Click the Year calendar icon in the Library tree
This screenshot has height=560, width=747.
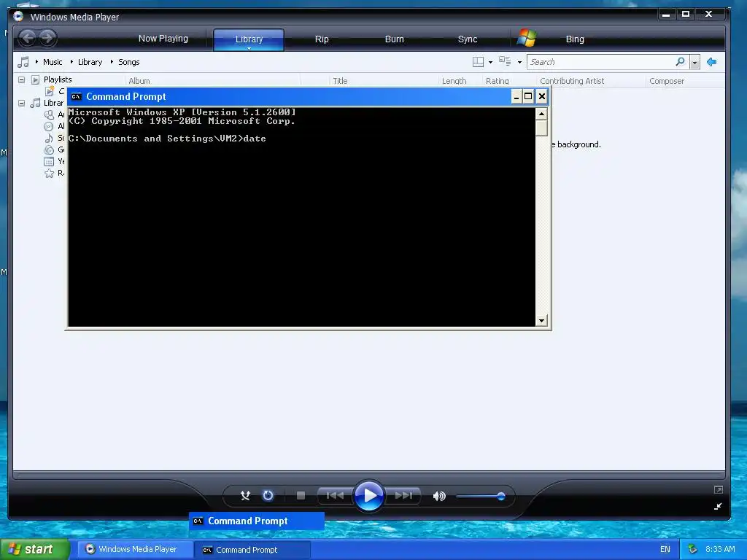tap(49, 161)
